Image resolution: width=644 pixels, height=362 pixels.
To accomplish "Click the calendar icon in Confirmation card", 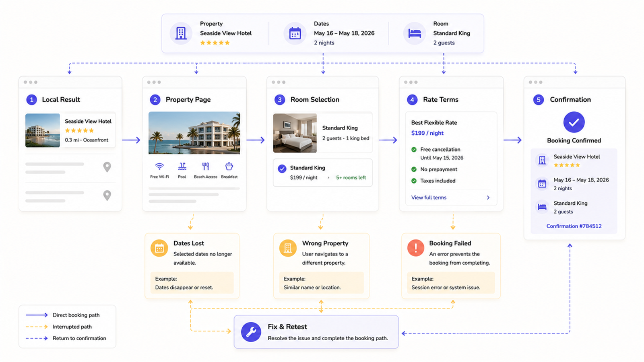I will pyautogui.click(x=542, y=184).
